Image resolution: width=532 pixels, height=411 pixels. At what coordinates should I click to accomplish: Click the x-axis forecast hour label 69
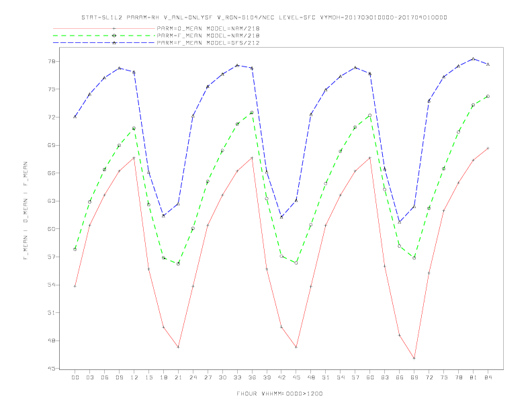pyautogui.click(x=414, y=377)
